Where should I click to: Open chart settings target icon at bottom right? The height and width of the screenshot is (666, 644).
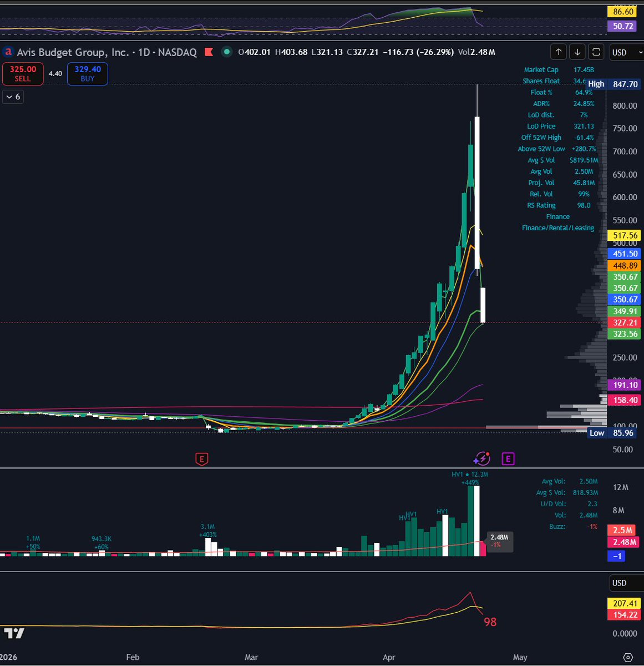click(628, 657)
